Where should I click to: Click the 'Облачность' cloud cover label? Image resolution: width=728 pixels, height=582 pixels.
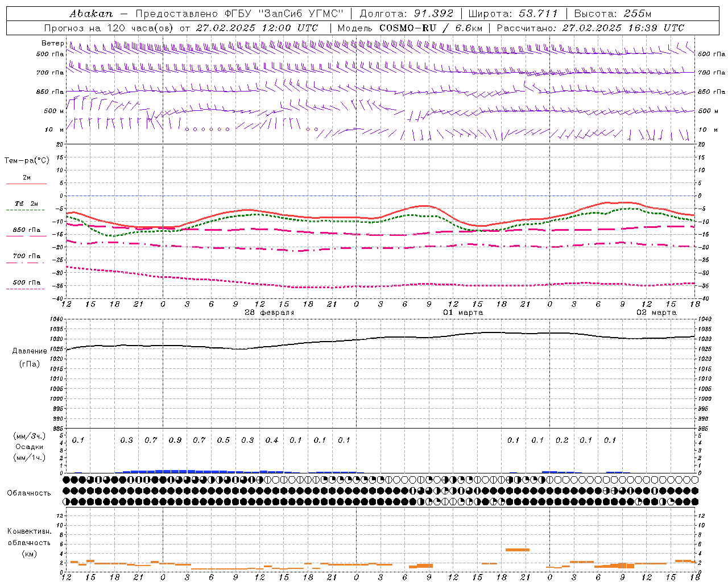(29, 493)
